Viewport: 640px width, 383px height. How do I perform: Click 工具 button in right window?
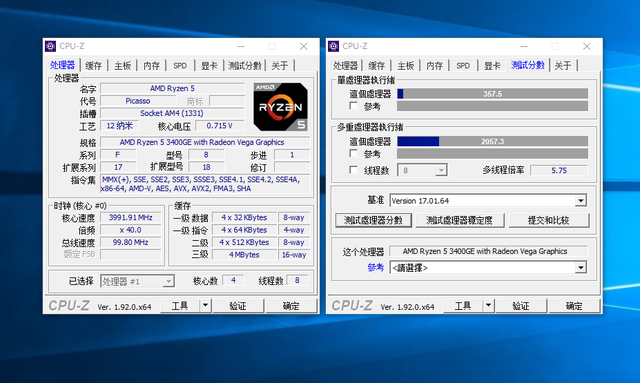point(463,305)
